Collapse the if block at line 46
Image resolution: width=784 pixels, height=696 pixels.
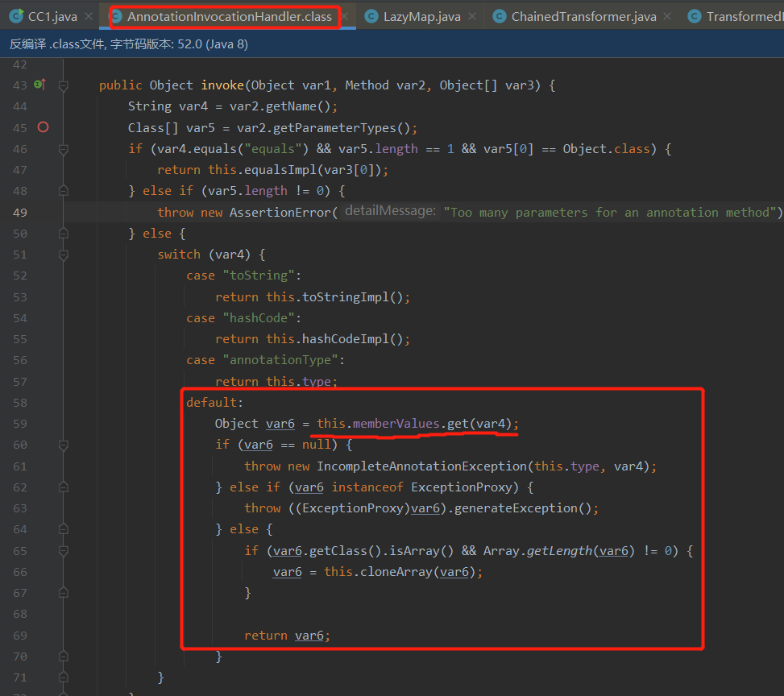click(x=64, y=149)
